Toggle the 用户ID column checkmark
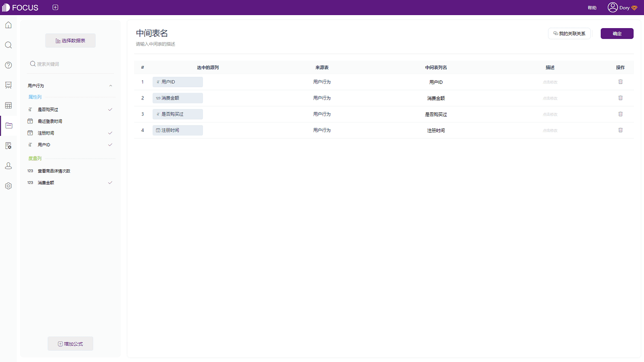644x362 pixels. 110,145
